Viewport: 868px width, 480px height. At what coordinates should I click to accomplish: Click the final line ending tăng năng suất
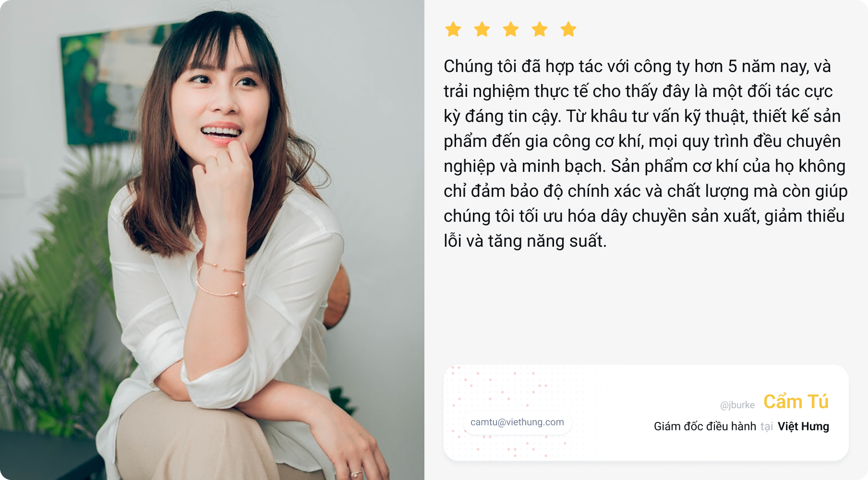pyautogui.click(x=525, y=241)
